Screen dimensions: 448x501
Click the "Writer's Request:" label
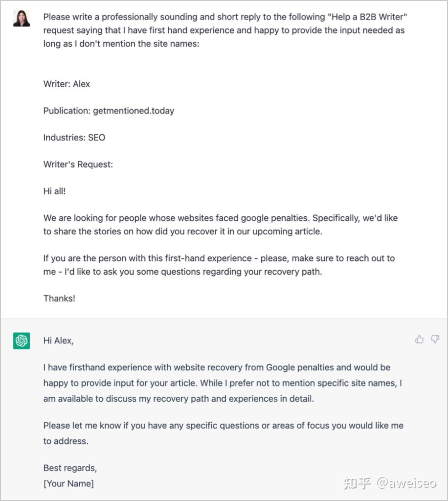(x=78, y=164)
